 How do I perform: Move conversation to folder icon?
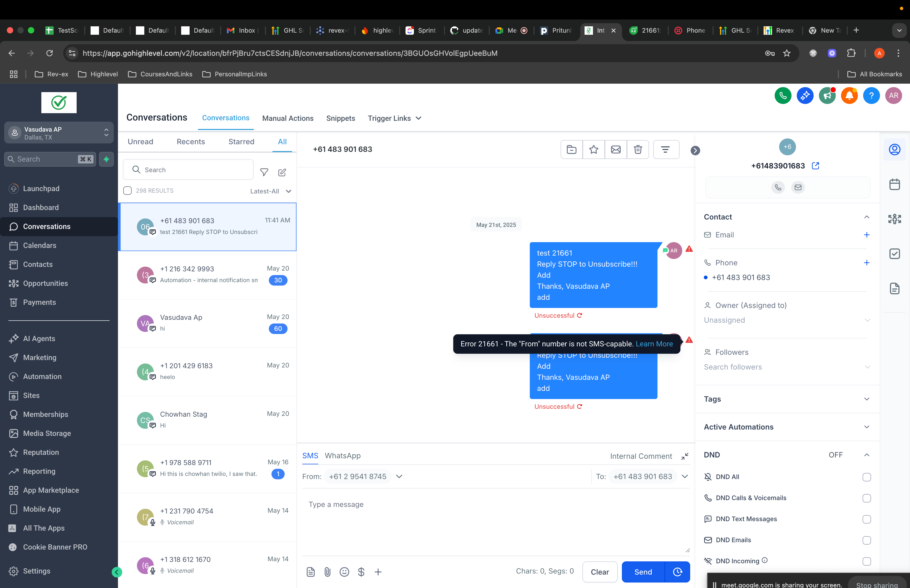tap(572, 149)
